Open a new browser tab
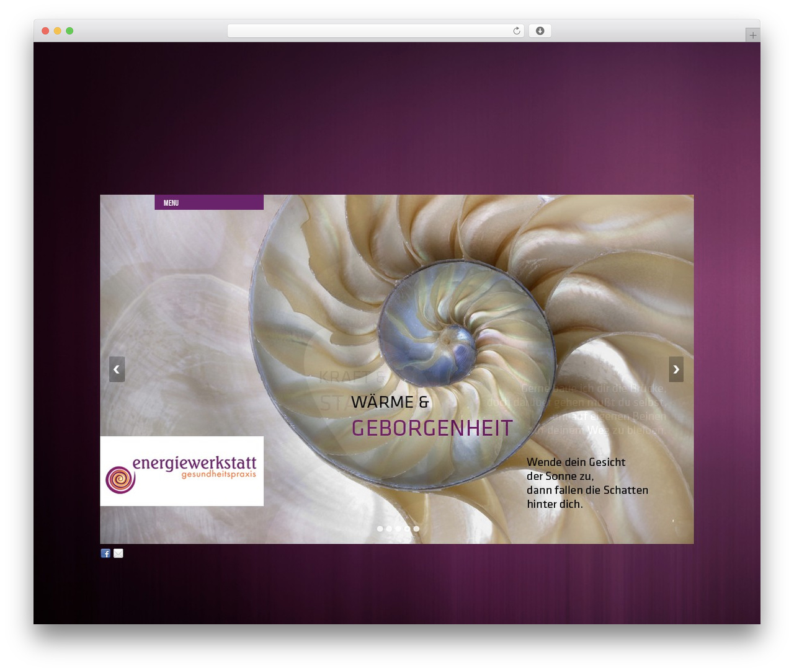The width and height of the screenshot is (794, 672). tap(752, 35)
